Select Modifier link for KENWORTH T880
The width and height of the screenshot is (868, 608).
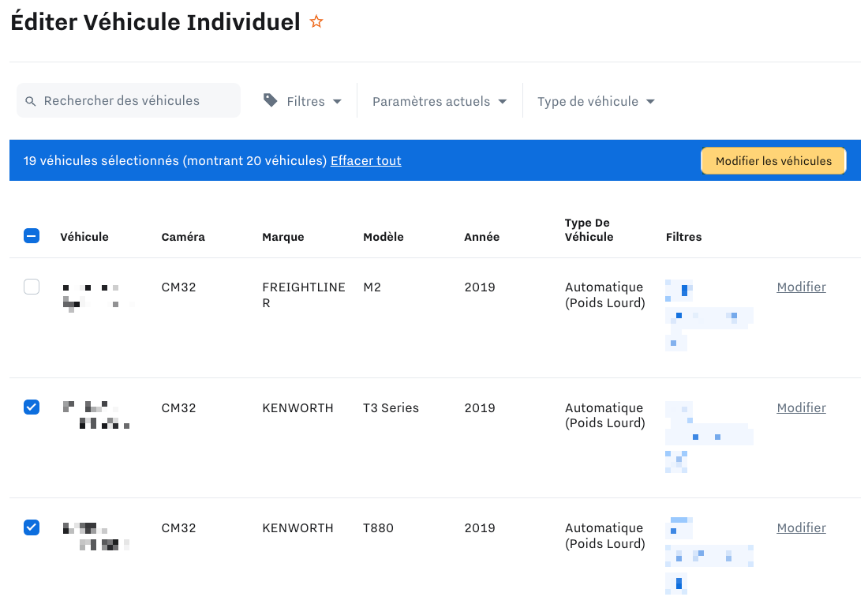pos(801,528)
